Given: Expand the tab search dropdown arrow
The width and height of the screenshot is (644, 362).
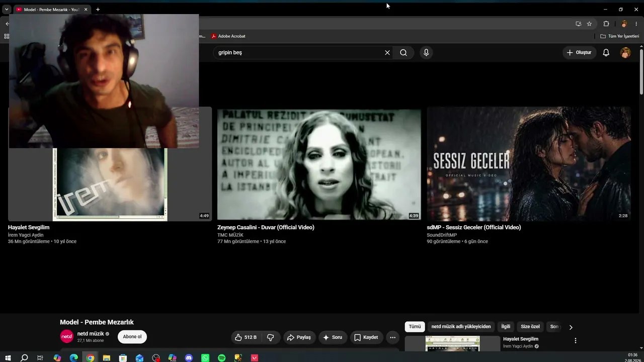Looking at the screenshot, I should [x=7, y=10].
